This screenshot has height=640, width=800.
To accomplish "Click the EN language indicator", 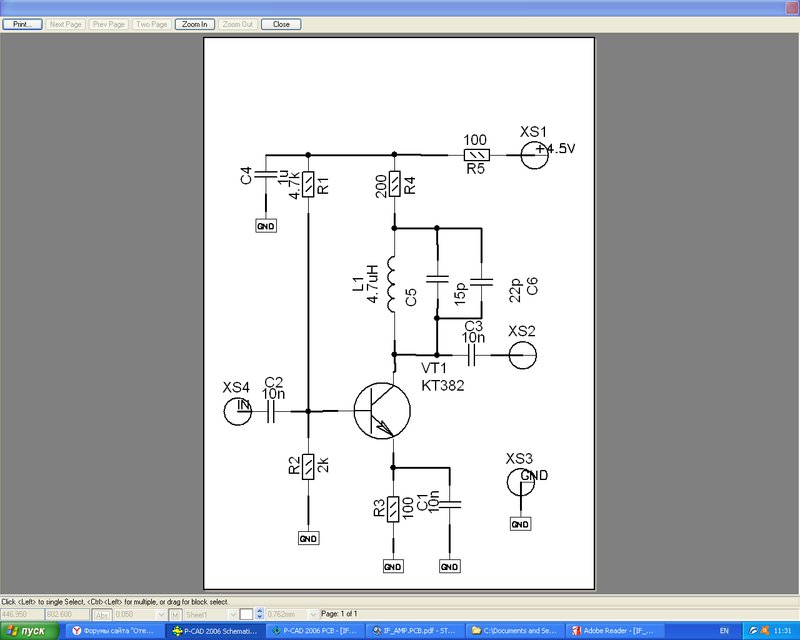I will (x=724, y=631).
